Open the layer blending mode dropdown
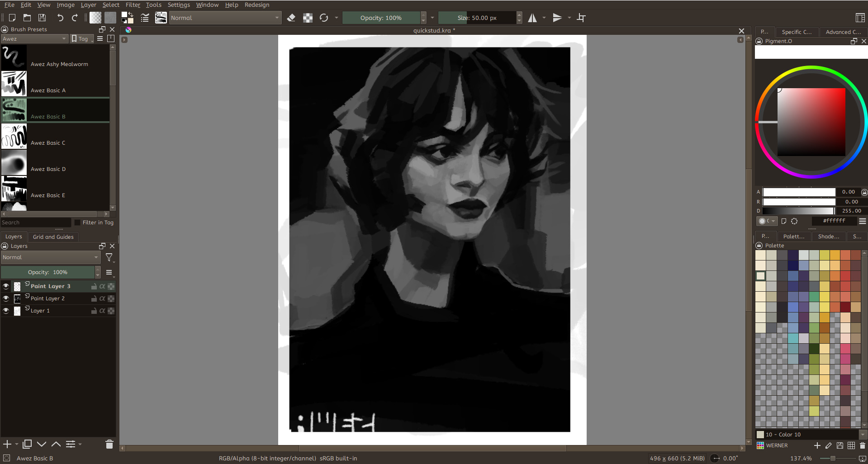868x464 pixels. [50, 257]
